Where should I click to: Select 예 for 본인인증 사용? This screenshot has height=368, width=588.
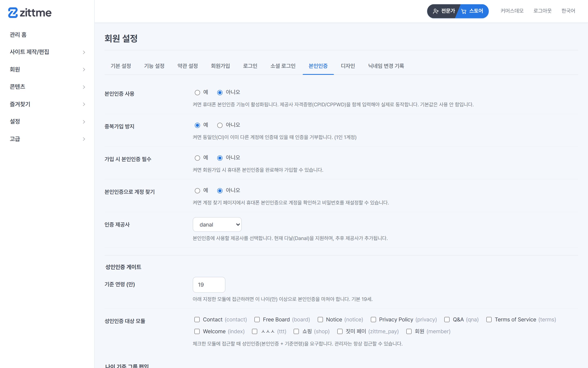point(197,92)
